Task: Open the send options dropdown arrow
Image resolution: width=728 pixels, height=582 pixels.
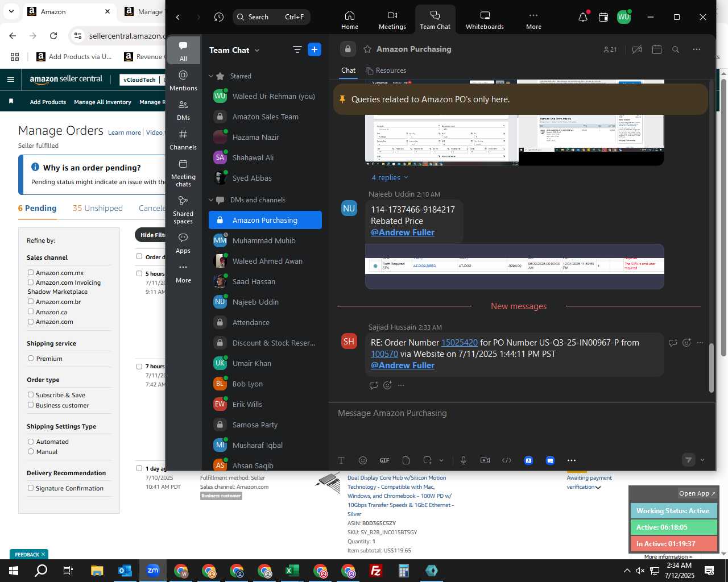Action: tap(702, 460)
